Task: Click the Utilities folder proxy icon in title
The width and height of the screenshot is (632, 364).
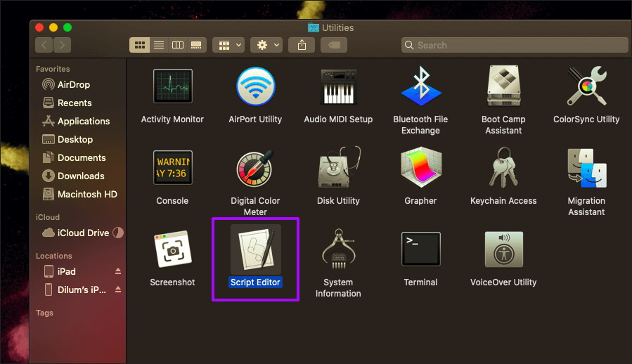Action: pos(313,28)
